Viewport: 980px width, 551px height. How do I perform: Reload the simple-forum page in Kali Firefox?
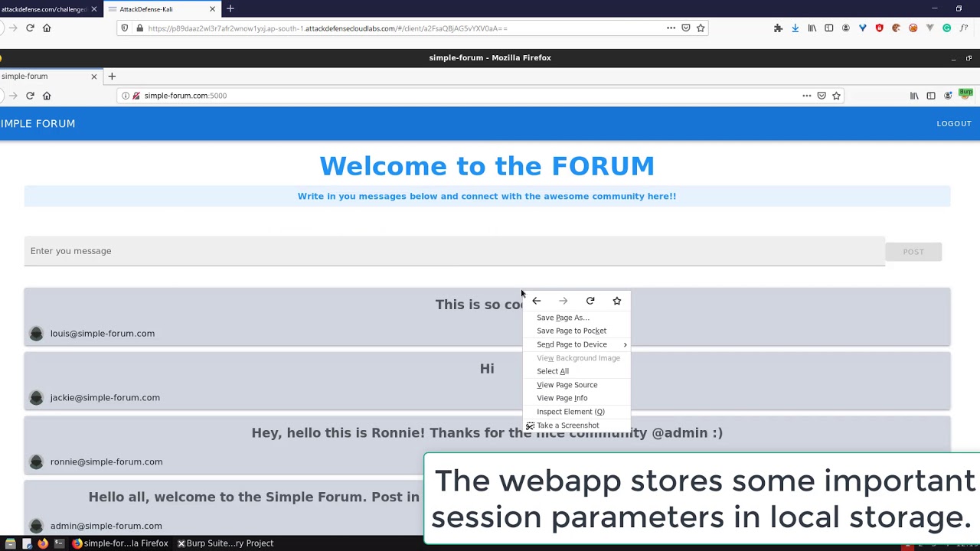point(30,96)
